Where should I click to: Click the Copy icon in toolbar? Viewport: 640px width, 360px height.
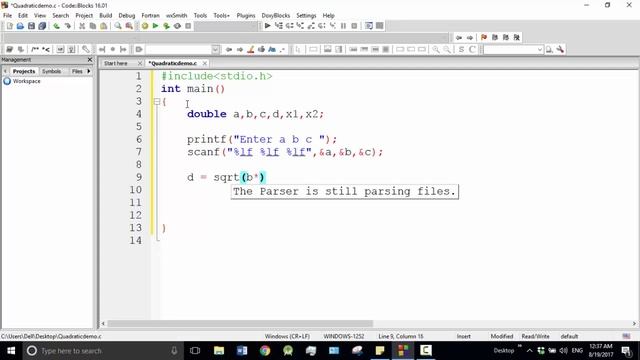(93, 26)
